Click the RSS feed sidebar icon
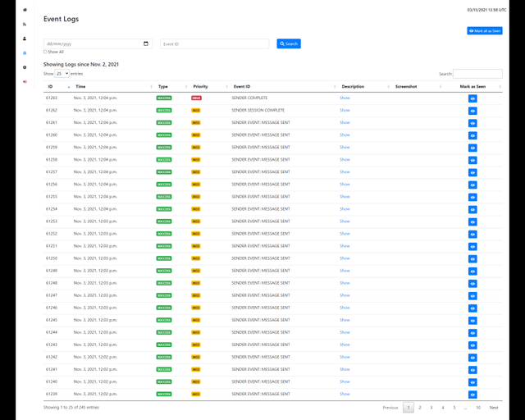 pos(25,25)
